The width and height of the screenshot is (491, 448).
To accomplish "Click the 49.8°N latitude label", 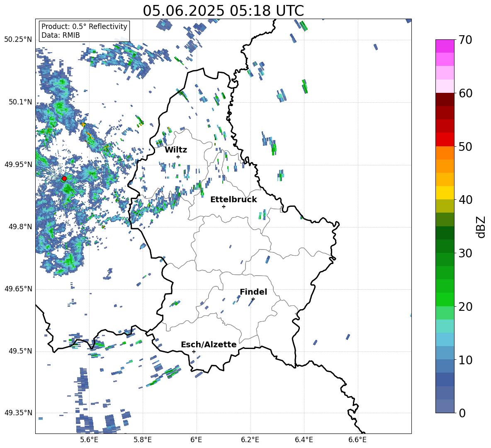I will (20, 227).
